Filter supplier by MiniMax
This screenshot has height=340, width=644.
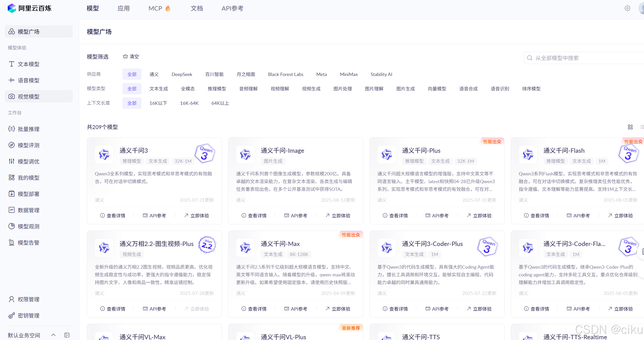[349, 74]
